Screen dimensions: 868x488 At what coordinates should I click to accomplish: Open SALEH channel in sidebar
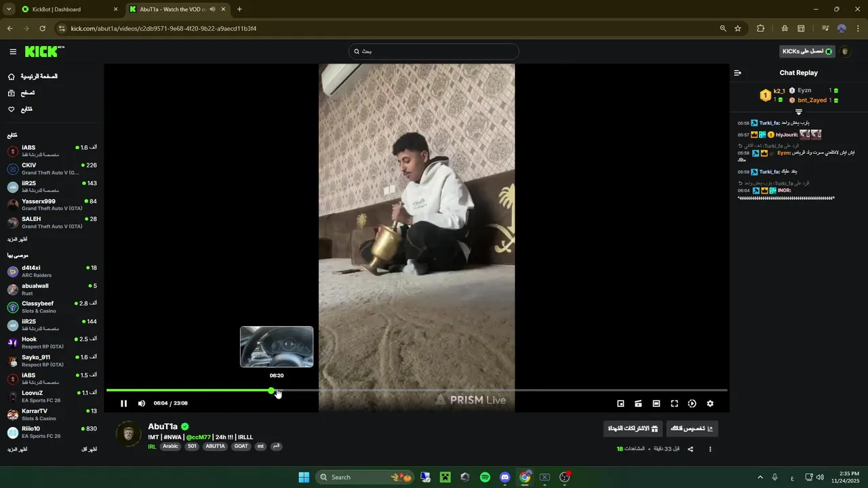(x=52, y=222)
